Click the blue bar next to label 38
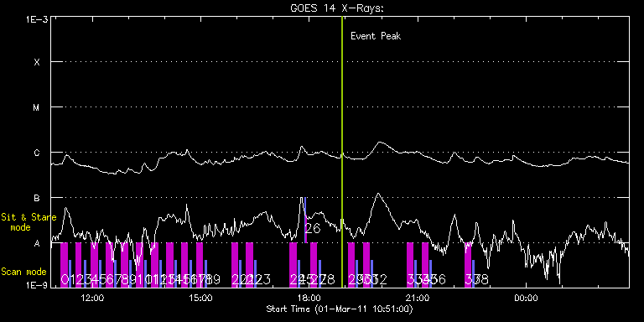Image resolution: width=644 pixels, height=322 pixels. click(x=473, y=273)
